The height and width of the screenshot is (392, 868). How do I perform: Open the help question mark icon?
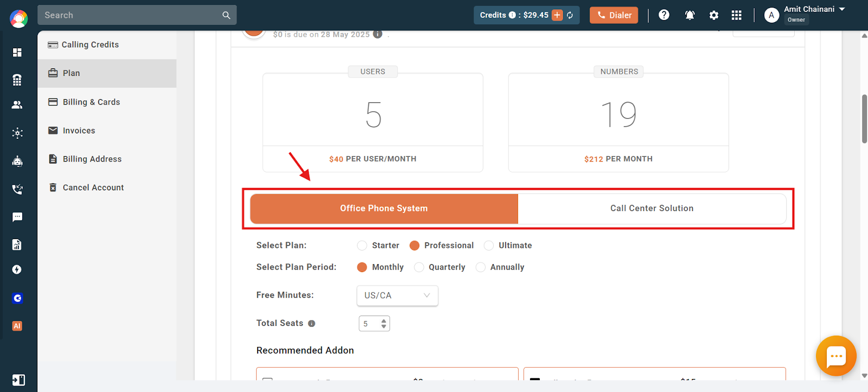coord(664,15)
